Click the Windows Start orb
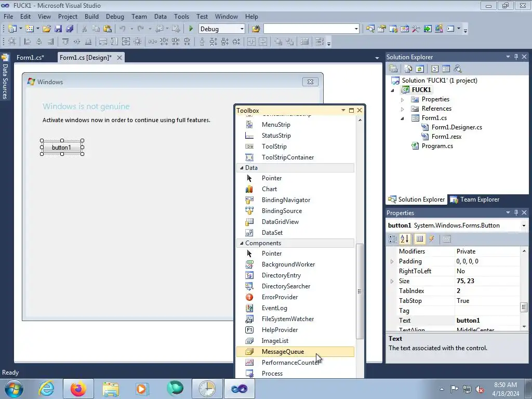The height and width of the screenshot is (399, 532). 14,389
